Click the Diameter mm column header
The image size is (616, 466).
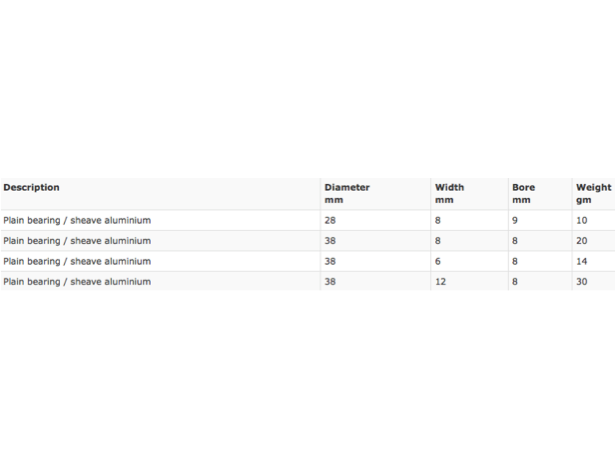coord(347,194)
